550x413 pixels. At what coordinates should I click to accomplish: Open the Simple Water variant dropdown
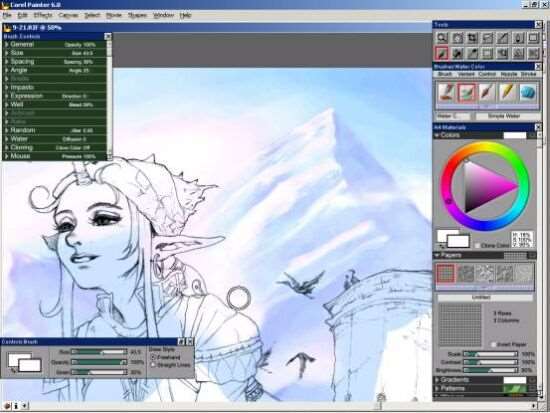pos(508,116)
